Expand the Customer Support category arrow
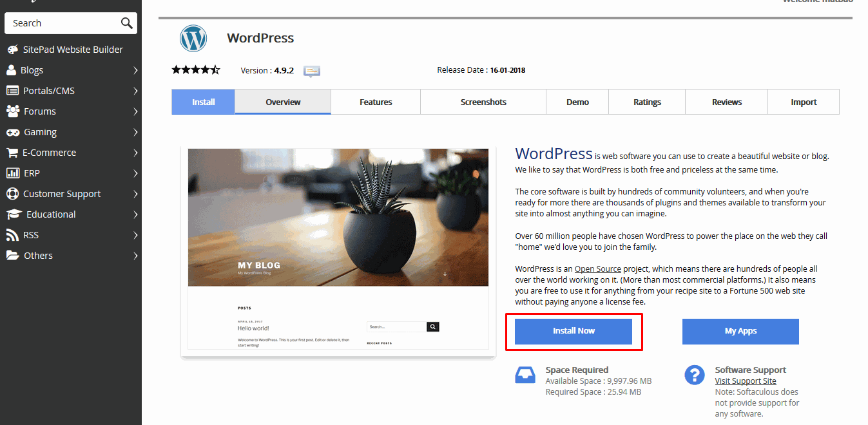The height and width of the screenshot is (425, 868). [135, 194]
